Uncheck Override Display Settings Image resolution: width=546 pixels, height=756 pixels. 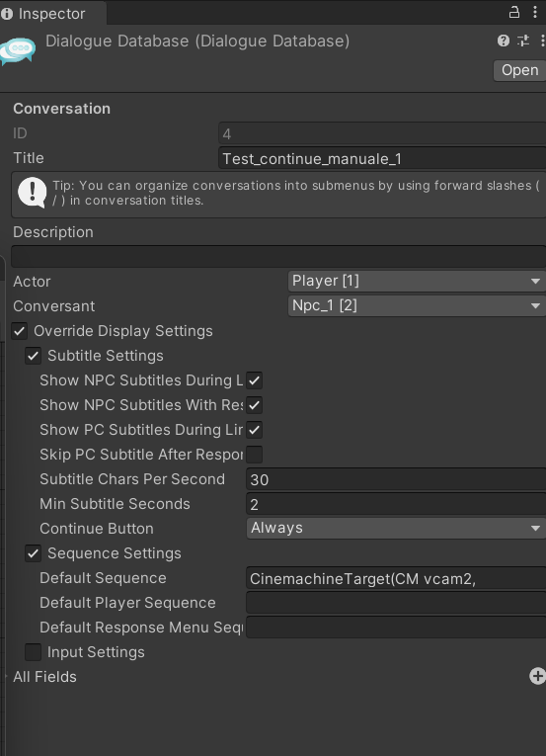(20, 331)
